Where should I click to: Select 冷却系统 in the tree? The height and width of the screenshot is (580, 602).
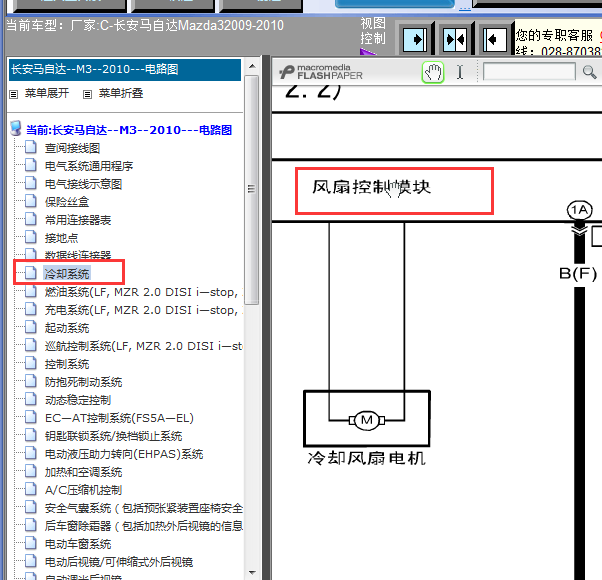(x=67, y=274)
